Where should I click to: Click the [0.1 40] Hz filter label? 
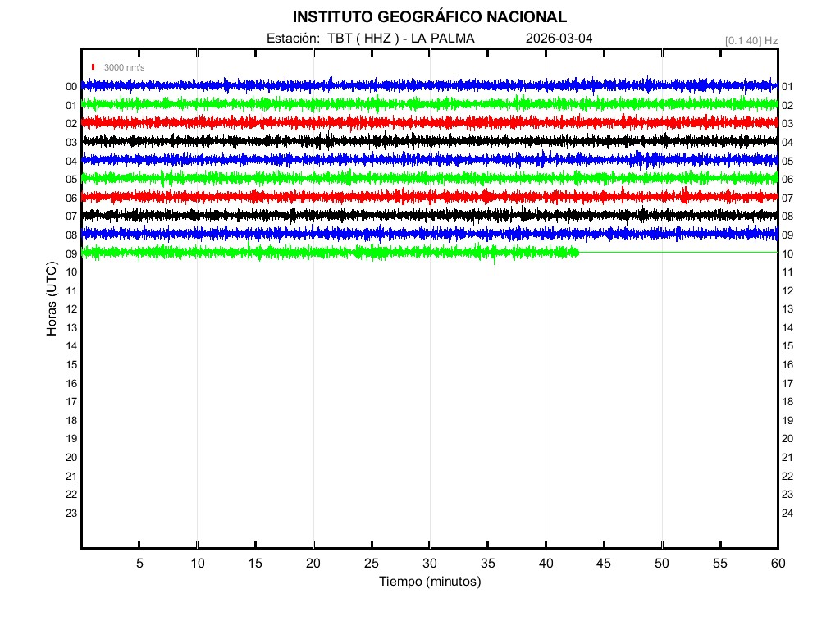coord(751,40)
